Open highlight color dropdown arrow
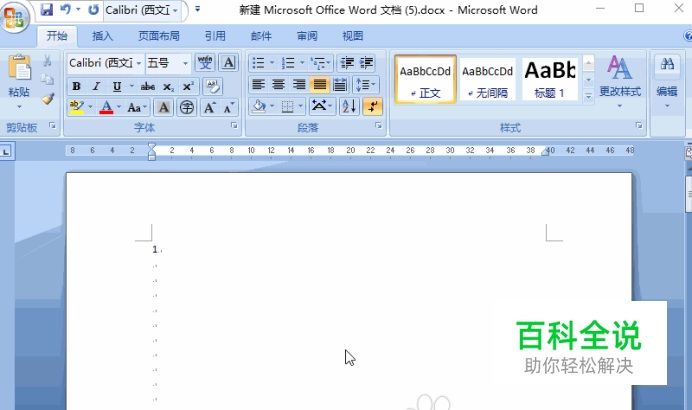The height and width of the screenshot is (410, 692). (90, 107)
